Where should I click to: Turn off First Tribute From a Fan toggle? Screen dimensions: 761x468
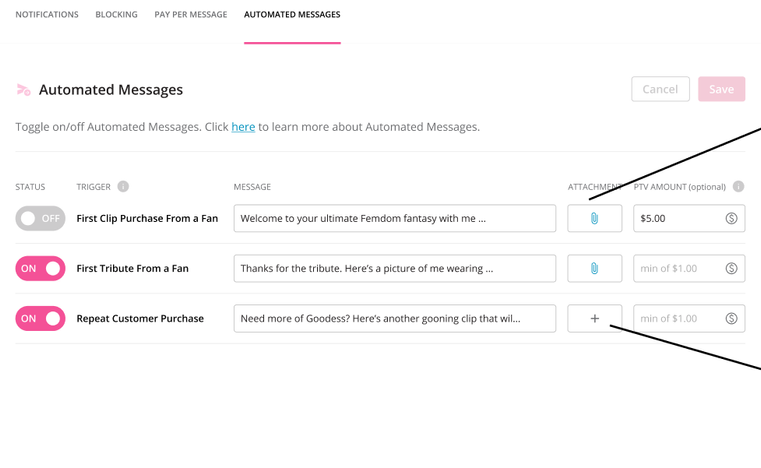40,268
